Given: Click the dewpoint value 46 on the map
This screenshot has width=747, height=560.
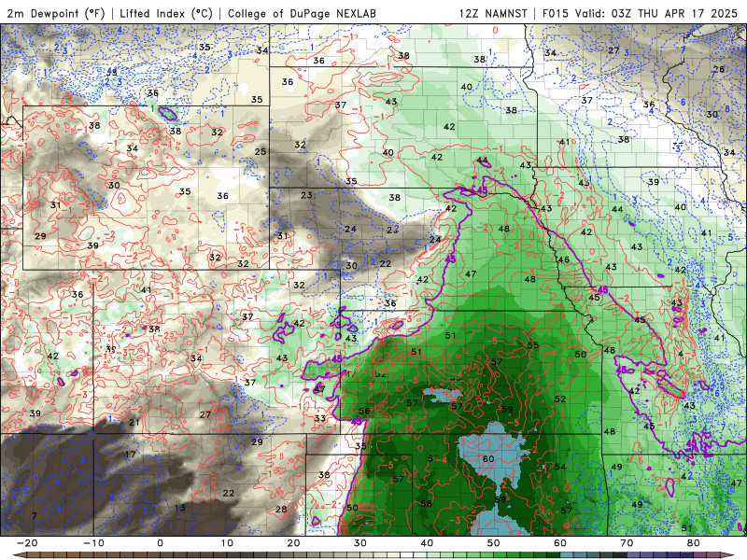Looking at the screenshot, I should [564, 259].
